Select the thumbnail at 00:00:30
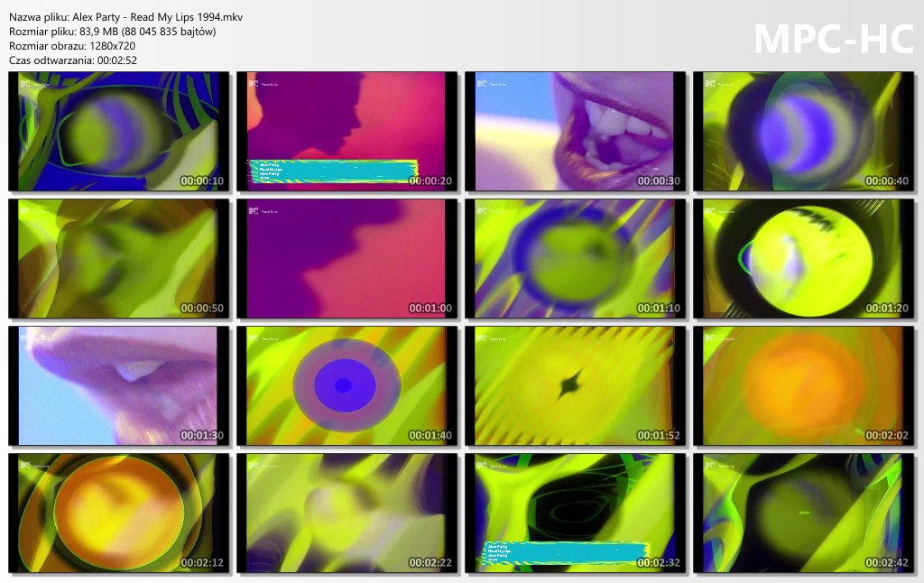924x583 pixels. tap(575, 132)
